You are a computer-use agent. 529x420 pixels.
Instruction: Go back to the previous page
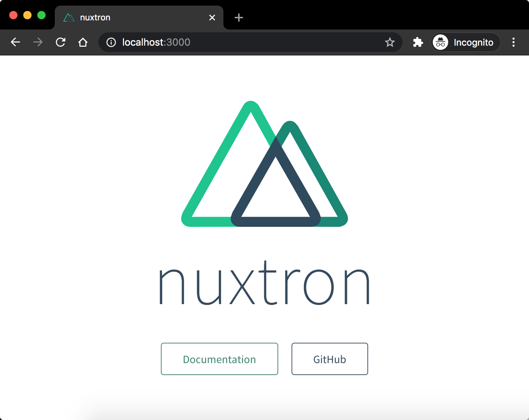tap(15, 42)
